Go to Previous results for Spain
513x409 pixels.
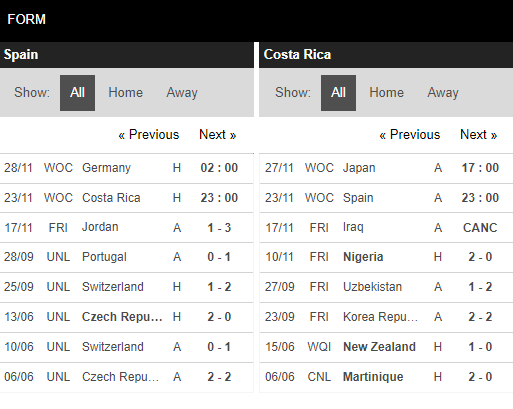point(149,135)
